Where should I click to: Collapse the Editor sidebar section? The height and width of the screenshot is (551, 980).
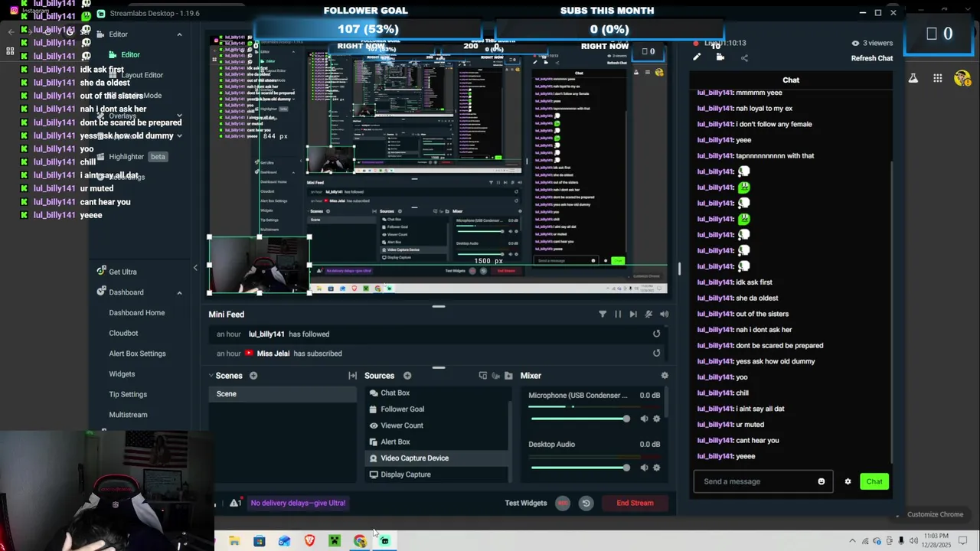pyautogui.click(x=179, y=34)
